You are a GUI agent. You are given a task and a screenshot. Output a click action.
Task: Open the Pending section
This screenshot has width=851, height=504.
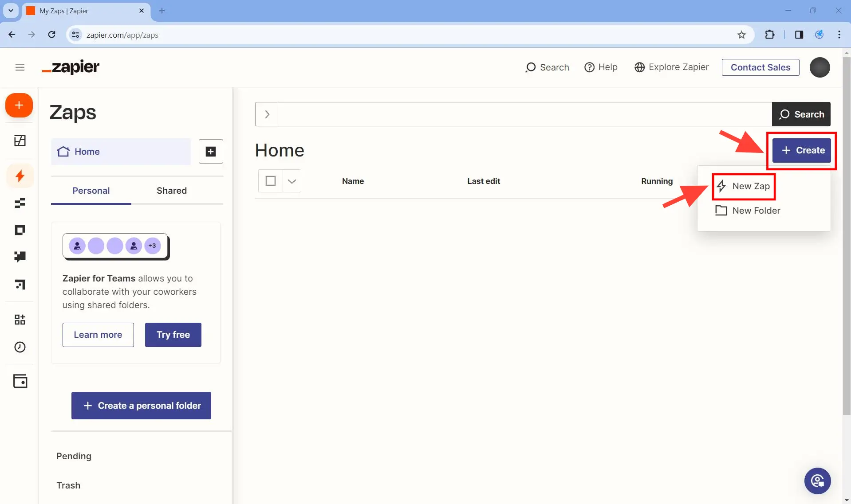click(74, 456)
